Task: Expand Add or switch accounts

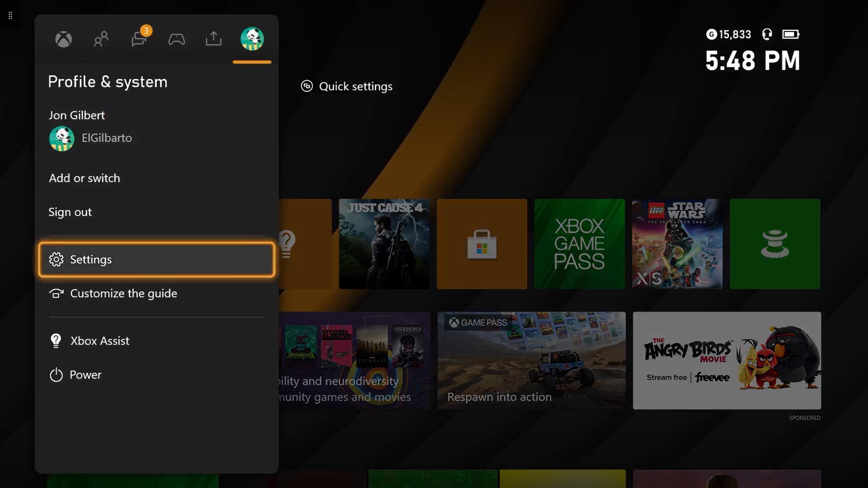Action: pyautogui.click(x=84, y=178)
